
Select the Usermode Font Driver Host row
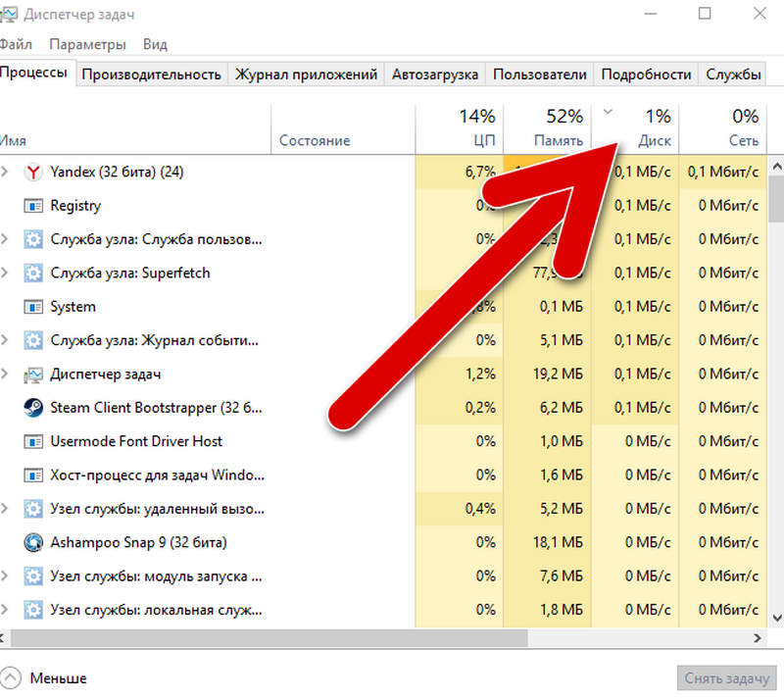pos(382,441)
